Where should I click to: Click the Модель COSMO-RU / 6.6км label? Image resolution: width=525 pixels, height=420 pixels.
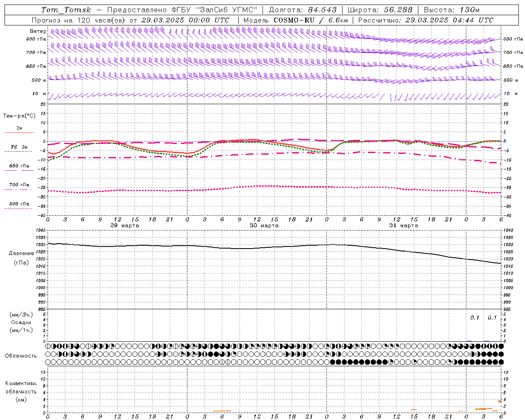tap(295, 20)
